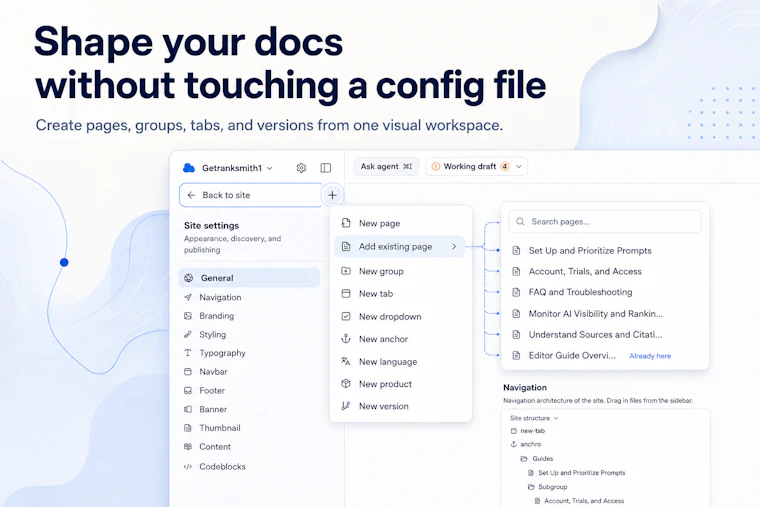Click Set Up and Prioritize Prompts in site structure
The image size is (760, 507).
click(582, 473)
